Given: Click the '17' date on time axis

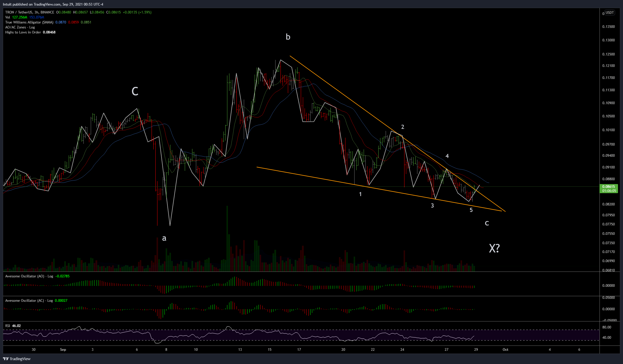Looking at the screenshot, I should pos(299,350).
